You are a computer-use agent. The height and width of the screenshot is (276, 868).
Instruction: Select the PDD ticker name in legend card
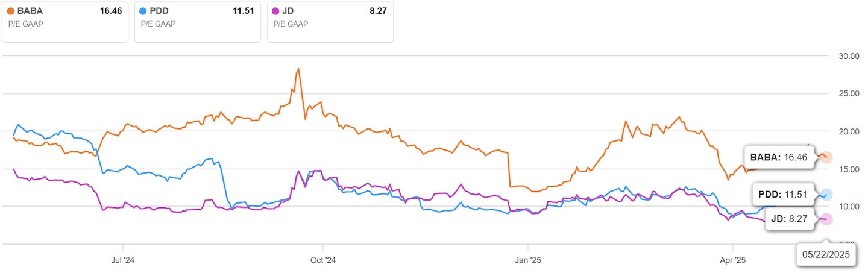pos(159,11)
